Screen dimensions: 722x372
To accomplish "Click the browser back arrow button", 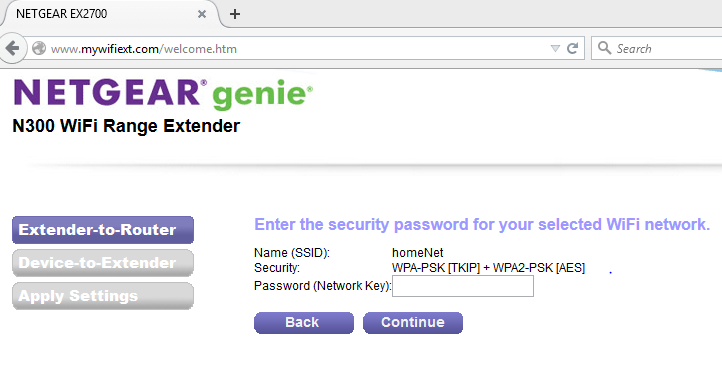I will [12, 48].
